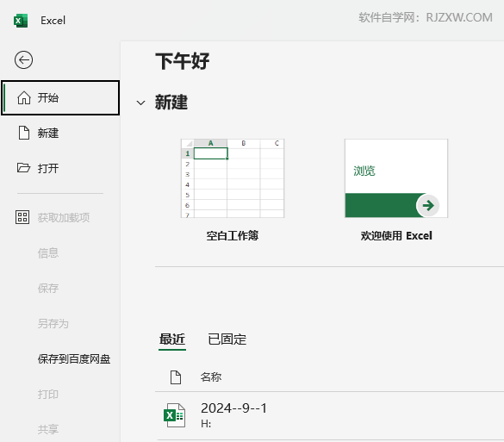This screenshot has height=442, width=504.
Task: Switch to the 已固定 tab
Action: coord(227,339)
